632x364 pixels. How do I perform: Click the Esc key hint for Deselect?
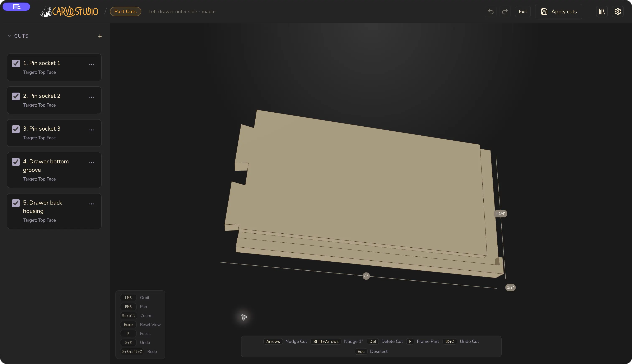click(361, 351)
